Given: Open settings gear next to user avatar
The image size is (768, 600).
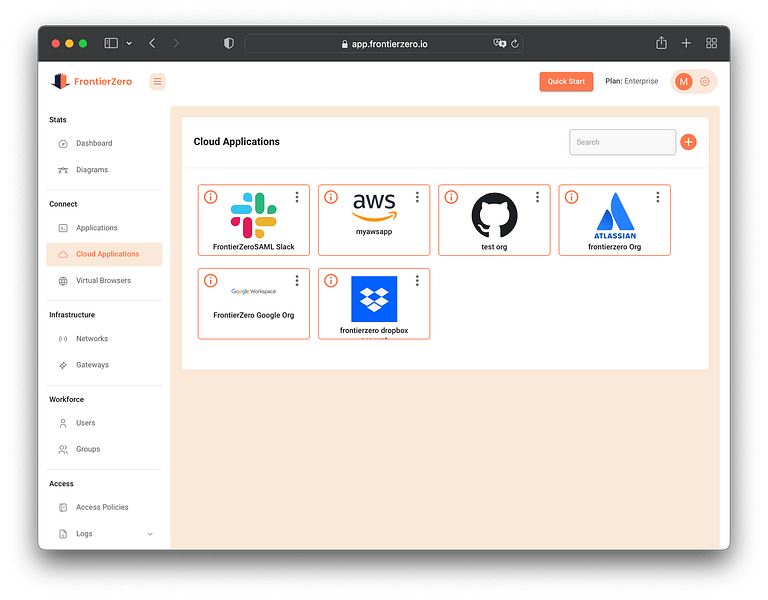Looking at the screenshot, I should tap(705, 81).
